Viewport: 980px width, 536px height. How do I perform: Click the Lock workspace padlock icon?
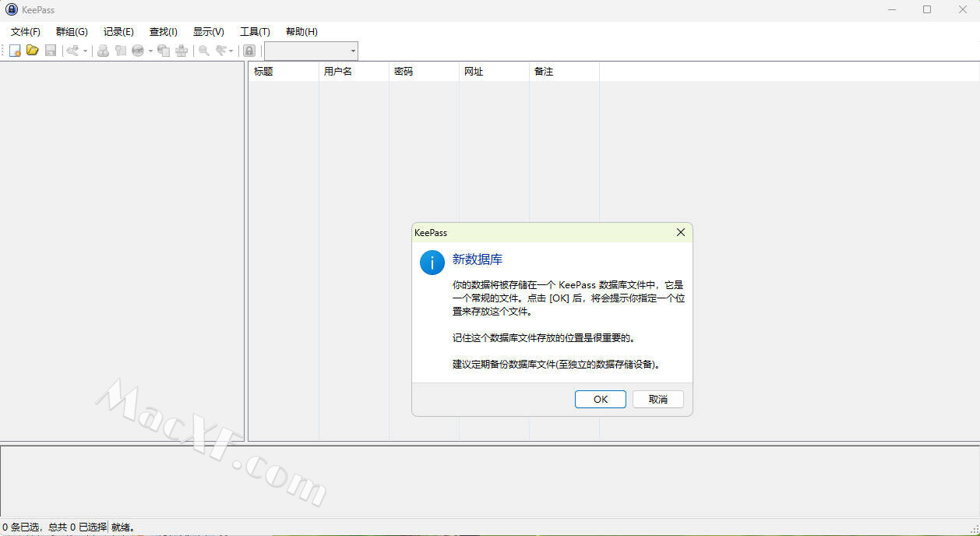pos(249,51)
